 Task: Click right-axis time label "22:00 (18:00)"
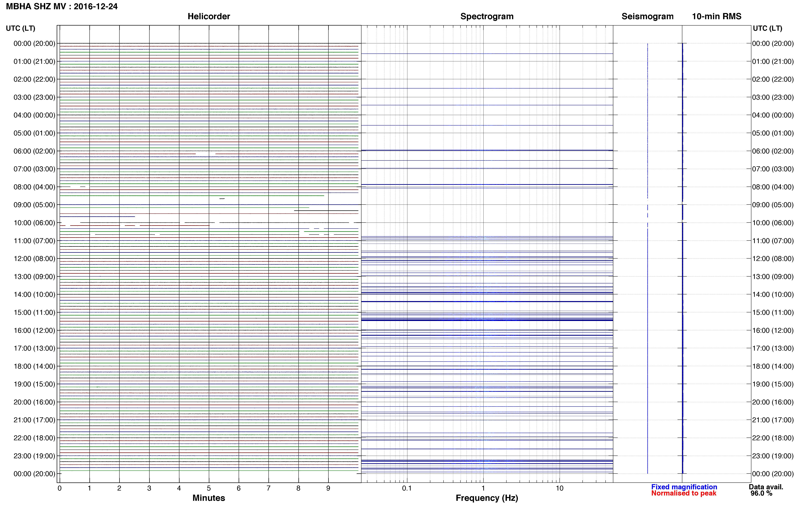coord(773,438)
